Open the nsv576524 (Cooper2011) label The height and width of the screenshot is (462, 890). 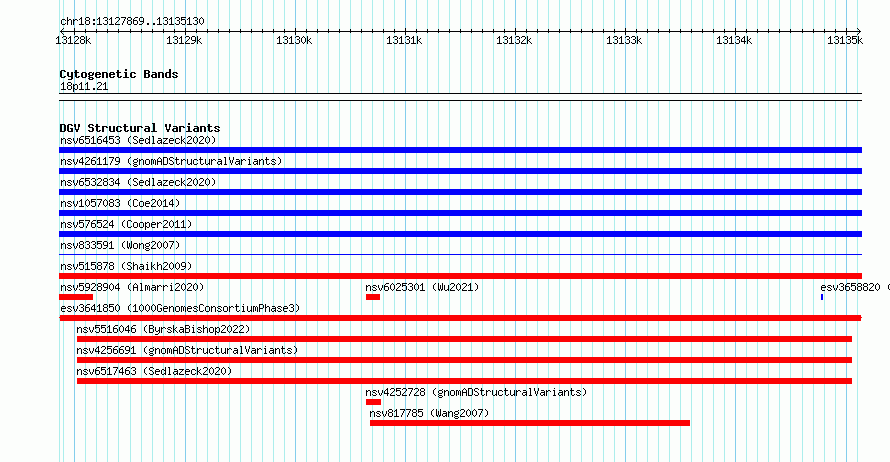pyautogui.click(x=126, y=224)
